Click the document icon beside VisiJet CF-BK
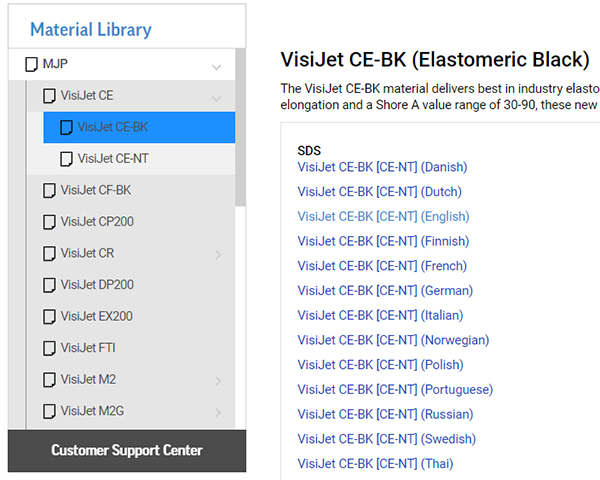600x480 pixels. pos(49,190)
